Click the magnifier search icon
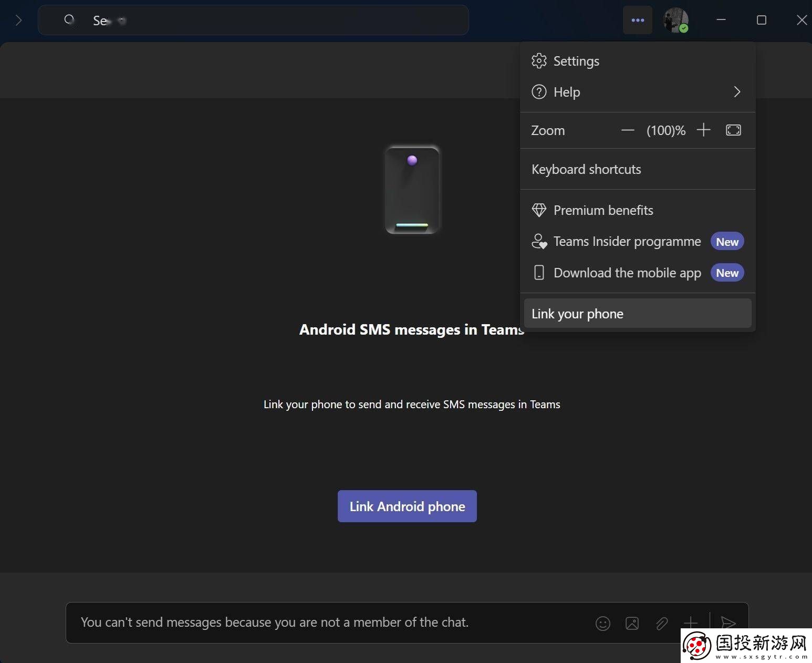This screenshot has height=663, width=812. click(69, 20)
